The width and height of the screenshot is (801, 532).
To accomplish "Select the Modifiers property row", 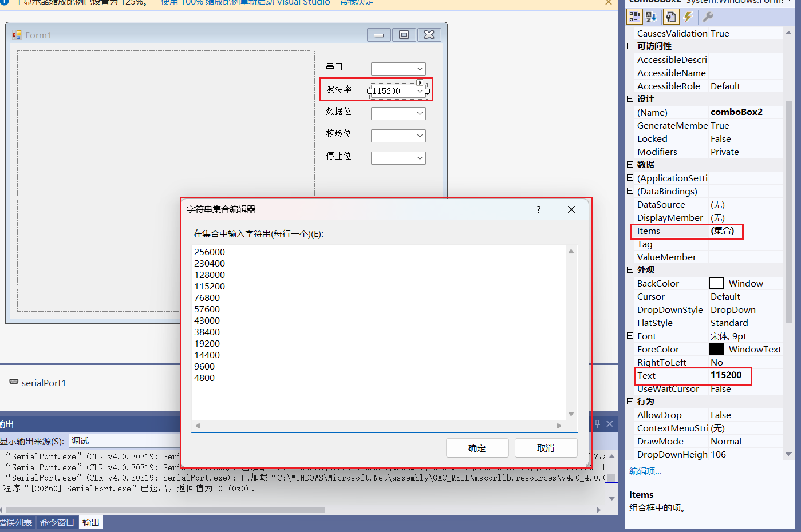I will pos(709,152).
